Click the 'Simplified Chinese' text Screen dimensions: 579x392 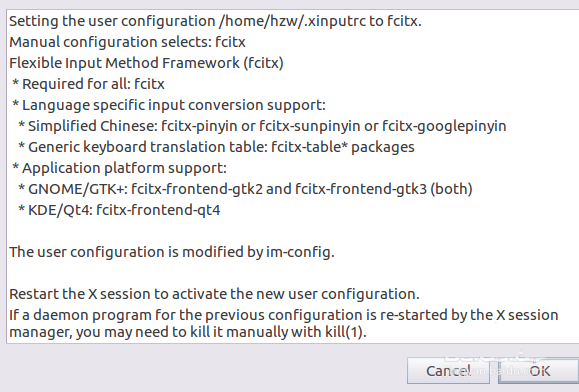point(90,126)
